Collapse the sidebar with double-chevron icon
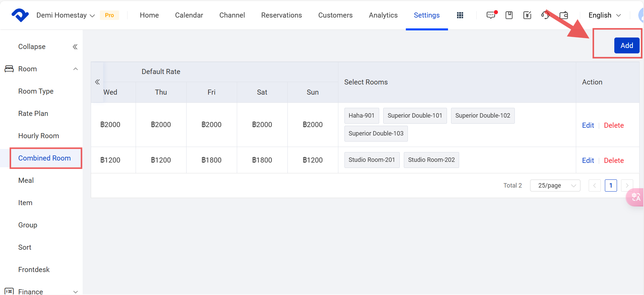This screenshot has width=644, height=295. (x=75, y=47)
